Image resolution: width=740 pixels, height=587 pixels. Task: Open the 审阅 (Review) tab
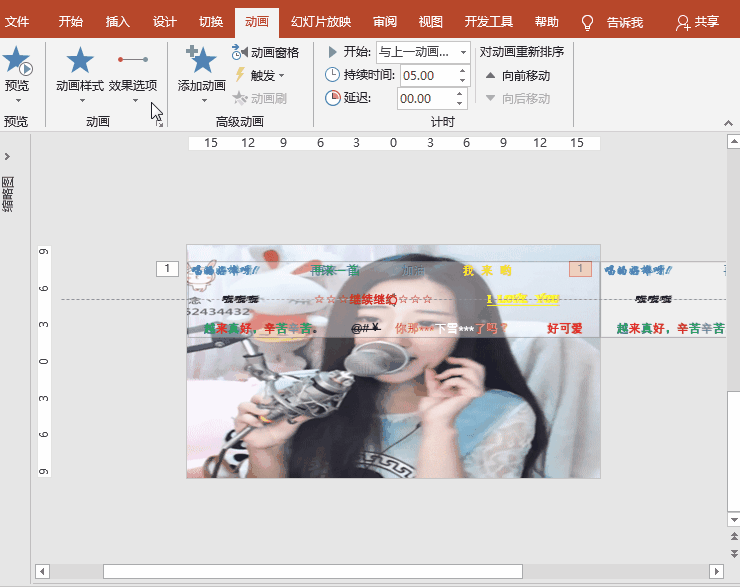[385, 22]
